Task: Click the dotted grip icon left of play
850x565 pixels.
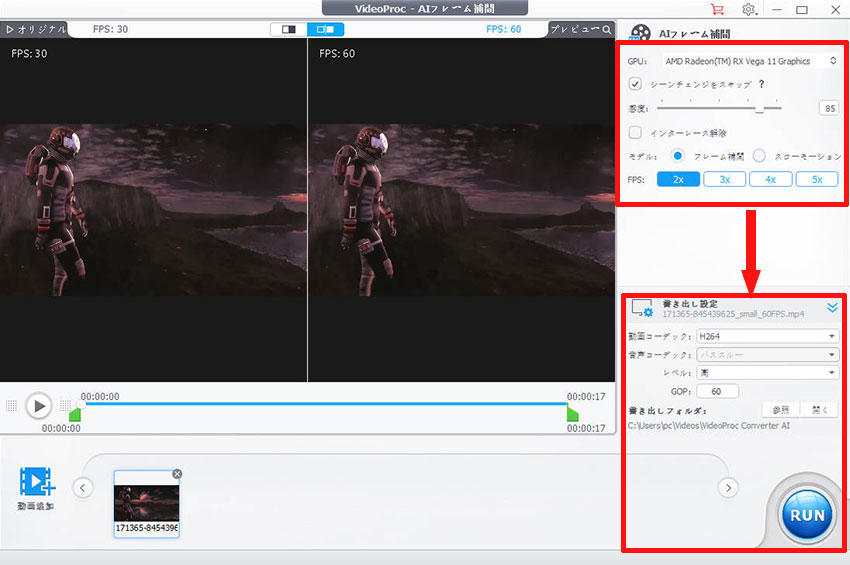Action: (11, 406)
